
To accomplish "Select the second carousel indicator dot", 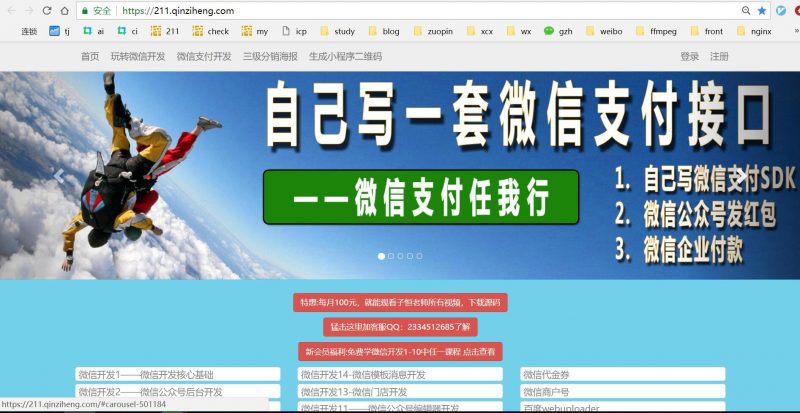I will point(391,256).
